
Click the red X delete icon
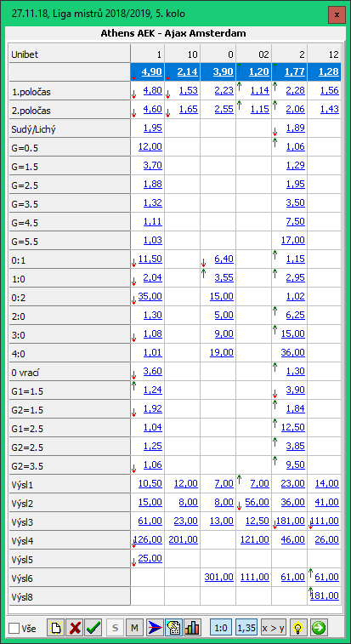(x=75, y=628)
